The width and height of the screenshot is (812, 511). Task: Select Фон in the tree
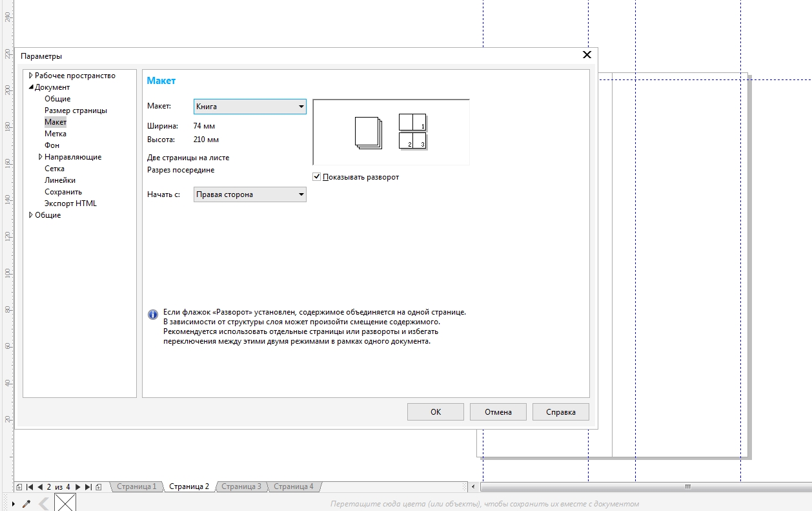52,145
